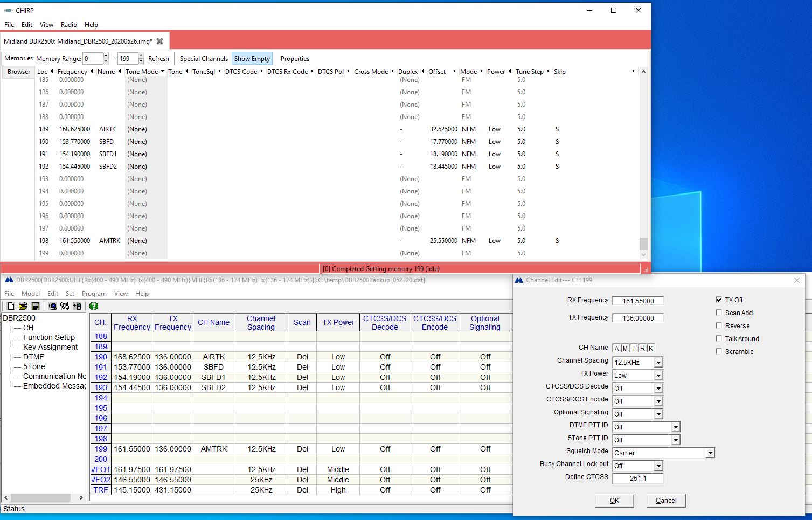Click the CHIRP memory list vertical scrollbar thumb
This screenshot has height=520, width=812.
tap(643, 244)
